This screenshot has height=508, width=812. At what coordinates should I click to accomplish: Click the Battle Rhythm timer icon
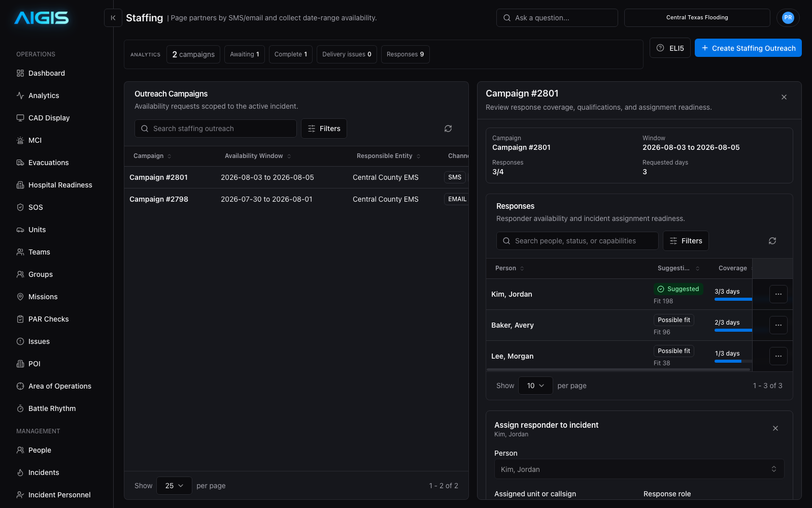tap(20, 408)
